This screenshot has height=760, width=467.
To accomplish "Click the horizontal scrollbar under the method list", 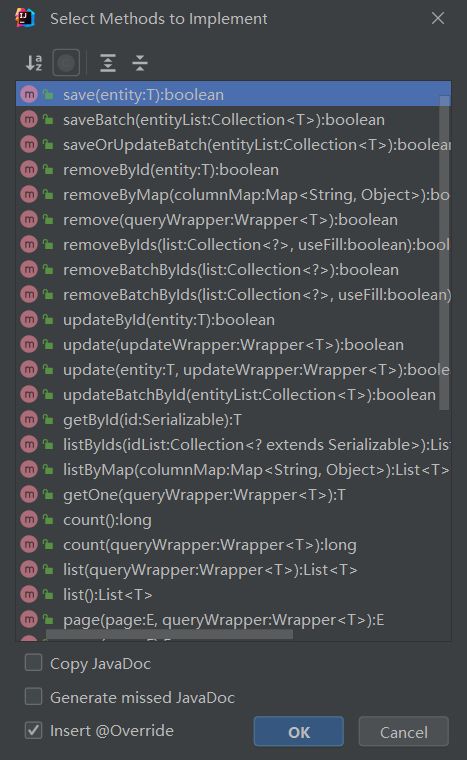I will point(169,634).
